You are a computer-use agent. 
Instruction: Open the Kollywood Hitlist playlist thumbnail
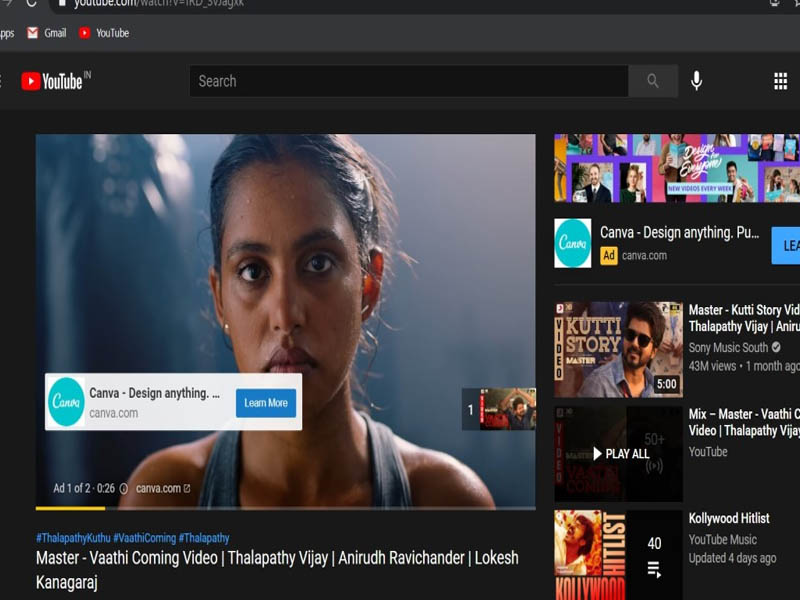(618, 555)
